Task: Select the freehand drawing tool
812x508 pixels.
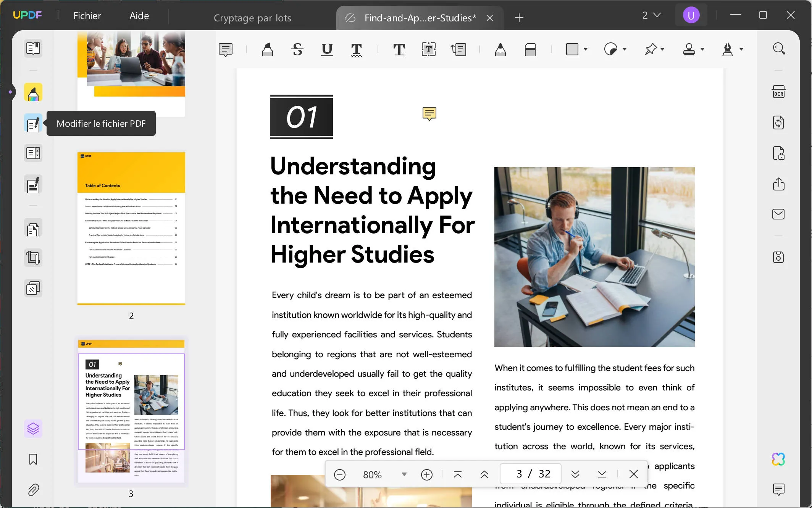Action: point(500,49)
